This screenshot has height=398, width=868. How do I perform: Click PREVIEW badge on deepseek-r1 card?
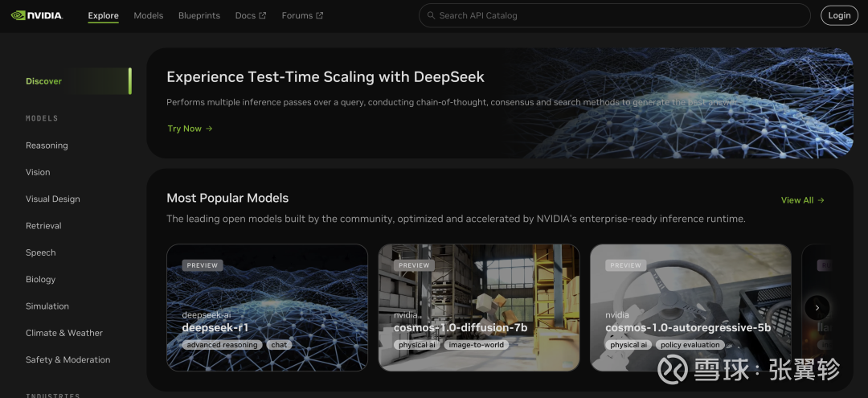203,265
